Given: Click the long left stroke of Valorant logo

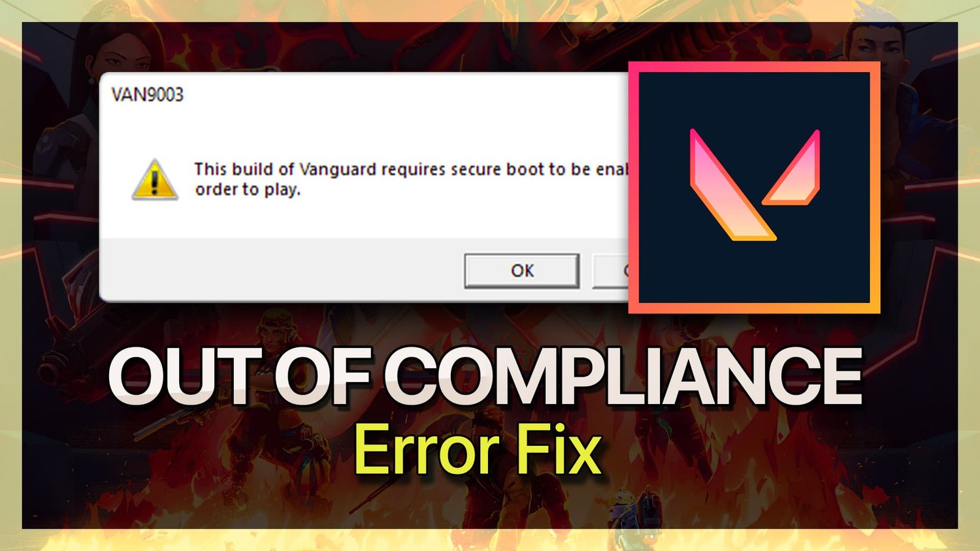Looking at the screenshot, I should [732, 186].
